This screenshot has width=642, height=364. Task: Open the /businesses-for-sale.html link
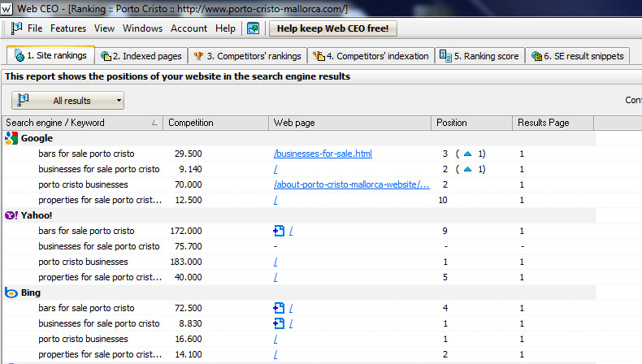click(x=323, y=154)
